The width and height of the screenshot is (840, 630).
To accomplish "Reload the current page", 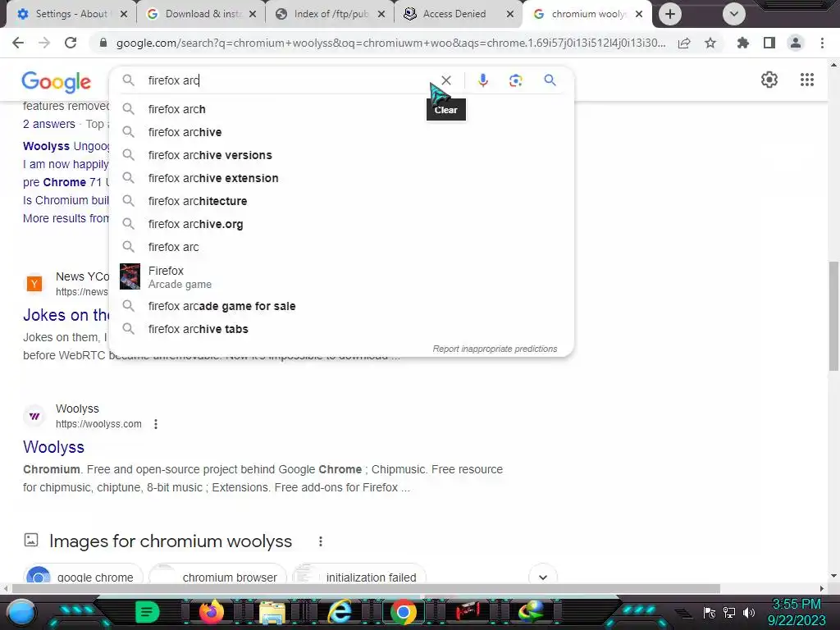I will pyautogui.click(x=71, y=43).
